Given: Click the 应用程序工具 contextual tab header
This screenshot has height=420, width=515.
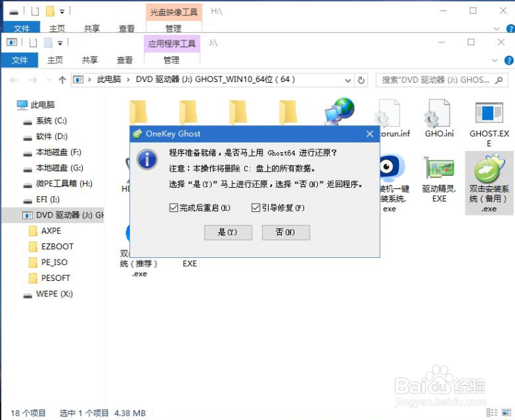Looking at the screenshot, I should (172, 44).
